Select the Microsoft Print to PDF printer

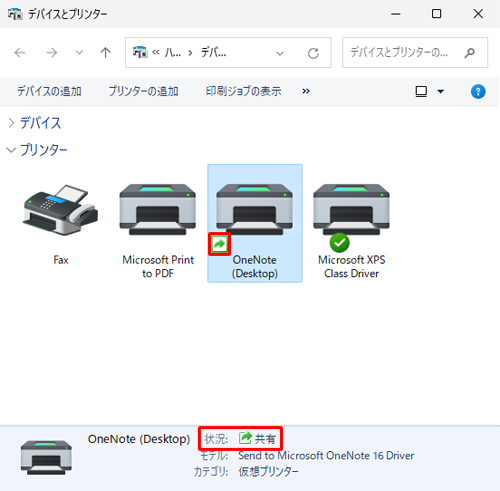pyautogui.click(x=158, y=209)
